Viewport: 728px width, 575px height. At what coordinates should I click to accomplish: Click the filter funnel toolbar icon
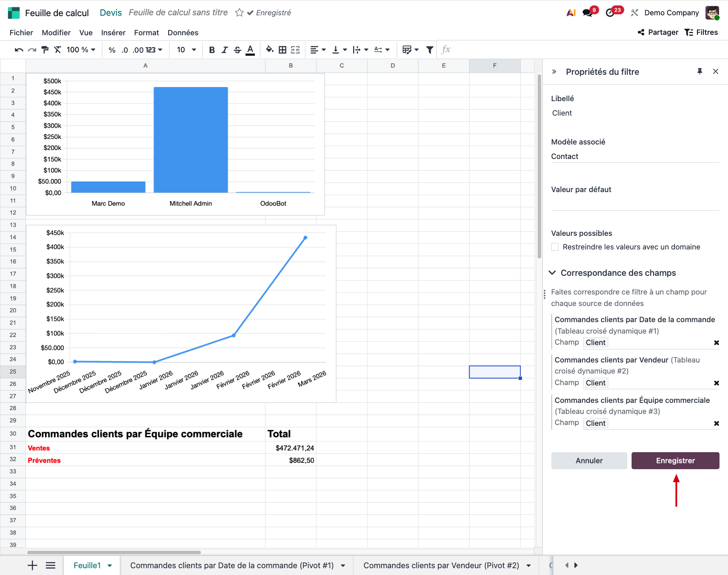coord(429,50)
